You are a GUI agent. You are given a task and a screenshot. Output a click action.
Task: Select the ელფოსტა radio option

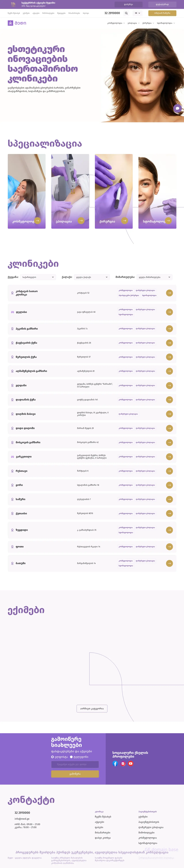click(52, 756)
